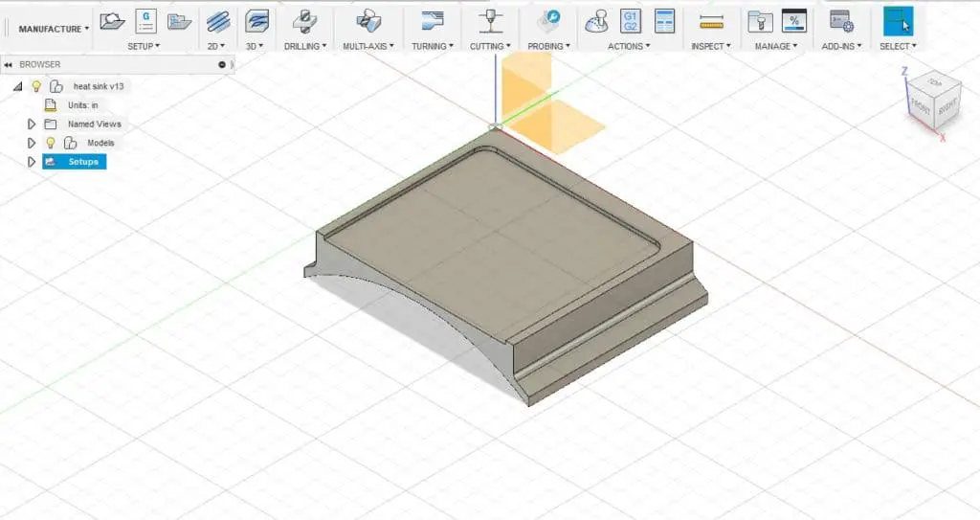Select the Models tree item
Image resolution: width=980 pixels, height=520 pixels.
click(x=100, y=143)
